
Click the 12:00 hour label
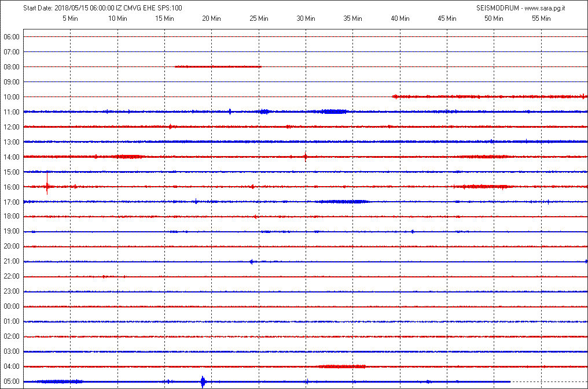pyautogui.click(x=12, y=127)
